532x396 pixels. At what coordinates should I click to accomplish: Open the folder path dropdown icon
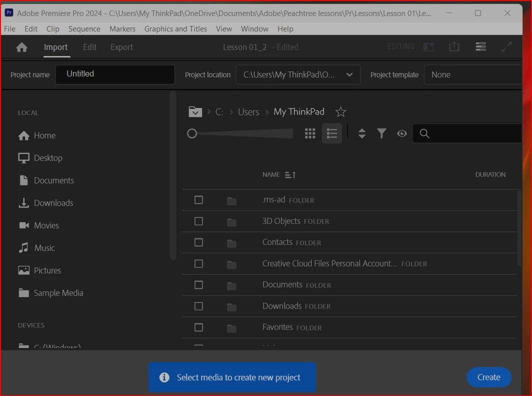click(195, 111)
